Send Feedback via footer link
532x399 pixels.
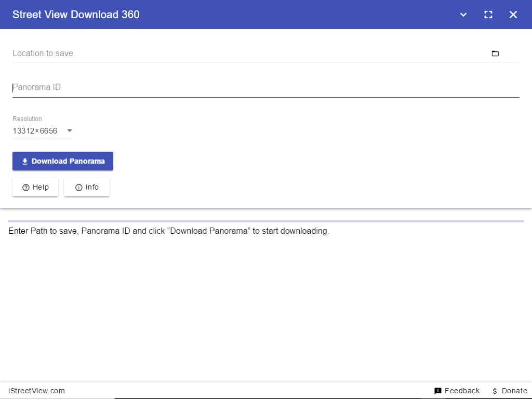click(x=457, y=391)
